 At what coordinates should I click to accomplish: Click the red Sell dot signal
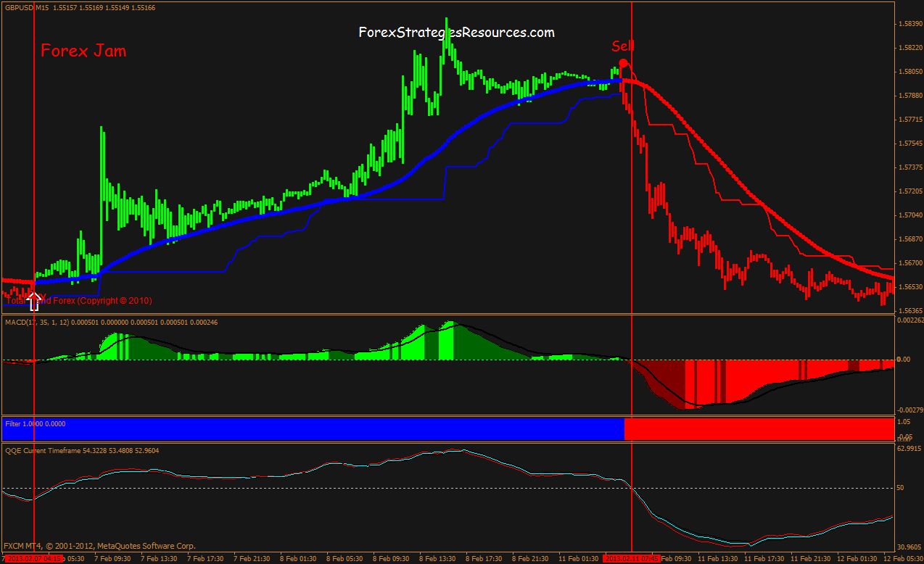click(623, 64)
